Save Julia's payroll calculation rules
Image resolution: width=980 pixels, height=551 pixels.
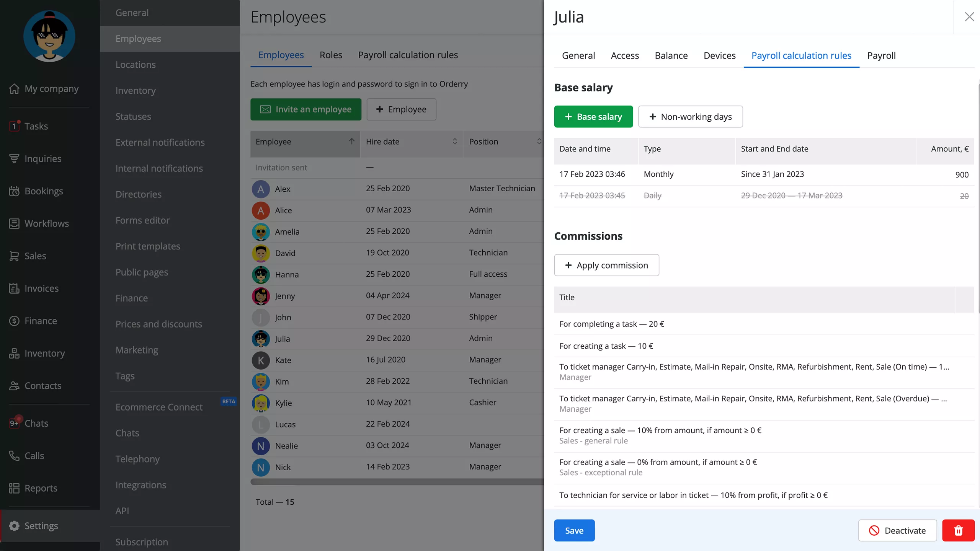[x=574, y=530]
